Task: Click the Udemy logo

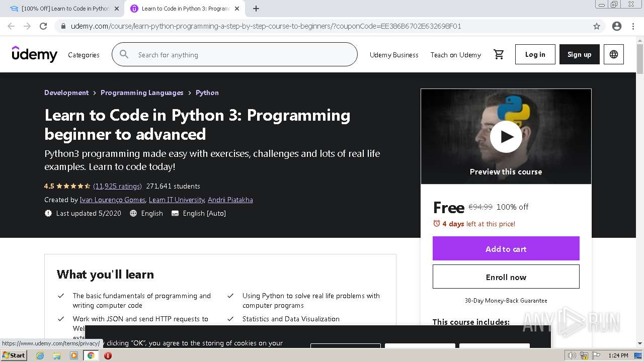Action: tap(35, 54)
